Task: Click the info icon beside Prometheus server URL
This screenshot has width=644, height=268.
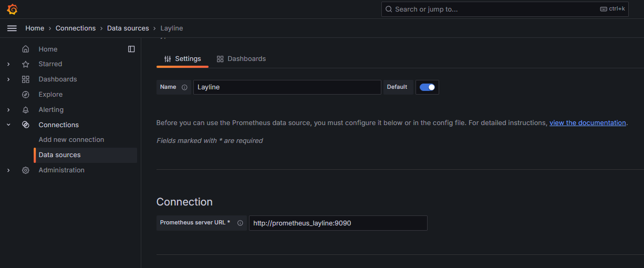Action: click(240, 223)
